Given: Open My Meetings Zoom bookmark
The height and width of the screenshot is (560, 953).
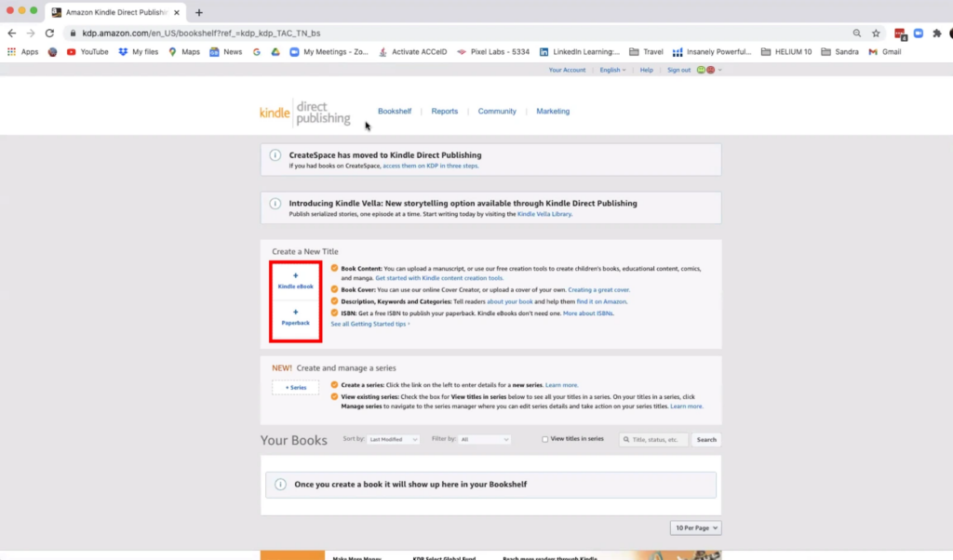Looking at the screenshot, I should (329, 51).
